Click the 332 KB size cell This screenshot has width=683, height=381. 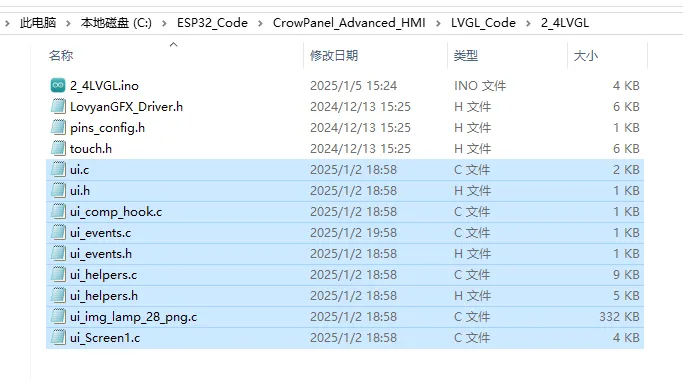pyautogui.click(x=619, y=317)
